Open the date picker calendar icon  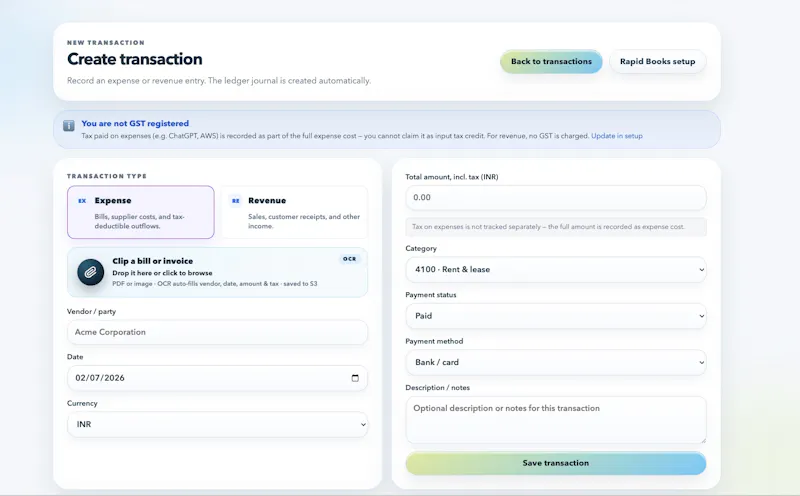[x=355, y=378]
